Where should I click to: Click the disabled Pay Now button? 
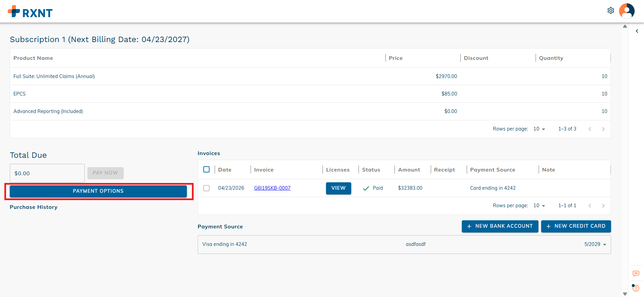(x=106, y=173)
